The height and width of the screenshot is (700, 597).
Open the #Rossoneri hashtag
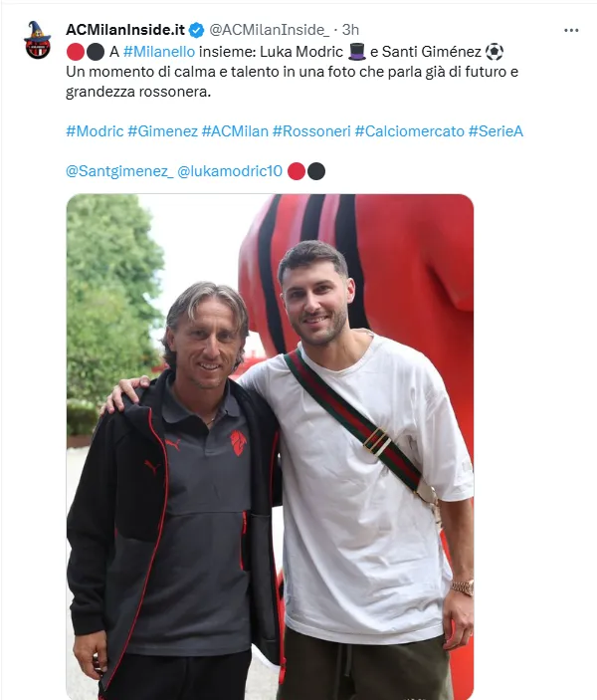[x=311, y=131]
